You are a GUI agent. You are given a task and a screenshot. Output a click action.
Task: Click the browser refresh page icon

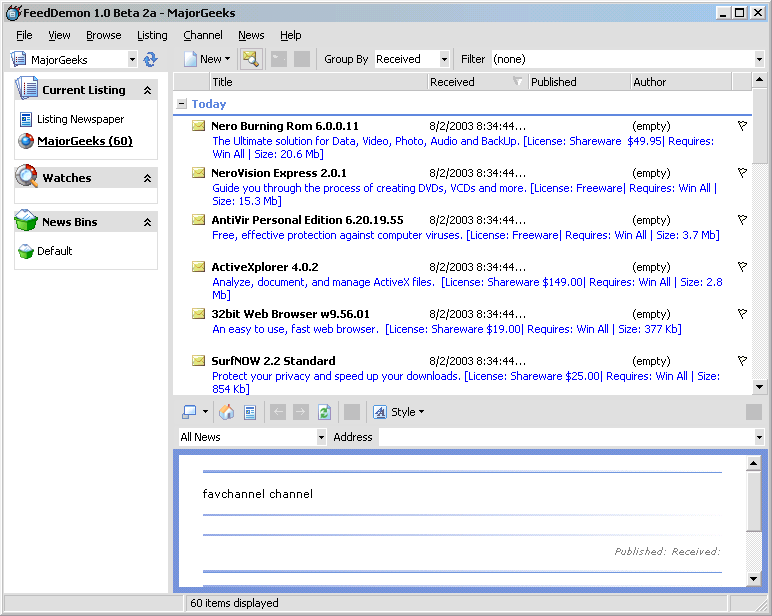pyautogui.click(x=324, y=412)
